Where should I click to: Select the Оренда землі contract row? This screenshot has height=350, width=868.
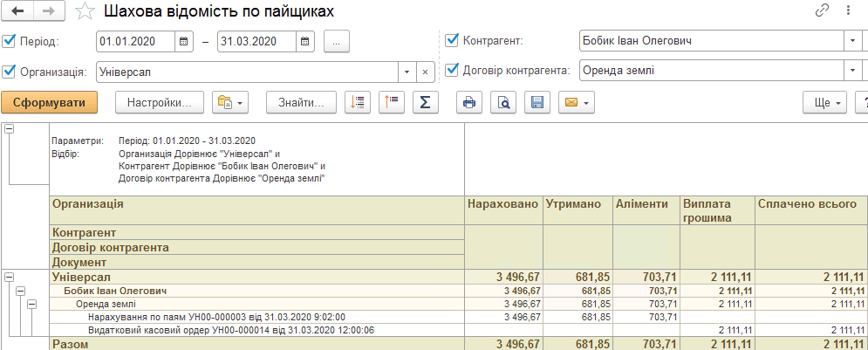(256, 304)
